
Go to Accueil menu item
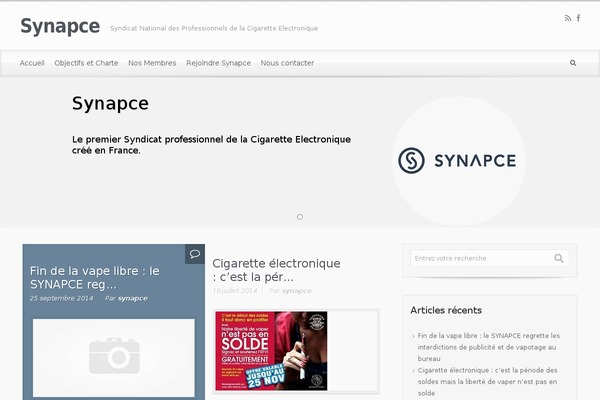[32, 63]
